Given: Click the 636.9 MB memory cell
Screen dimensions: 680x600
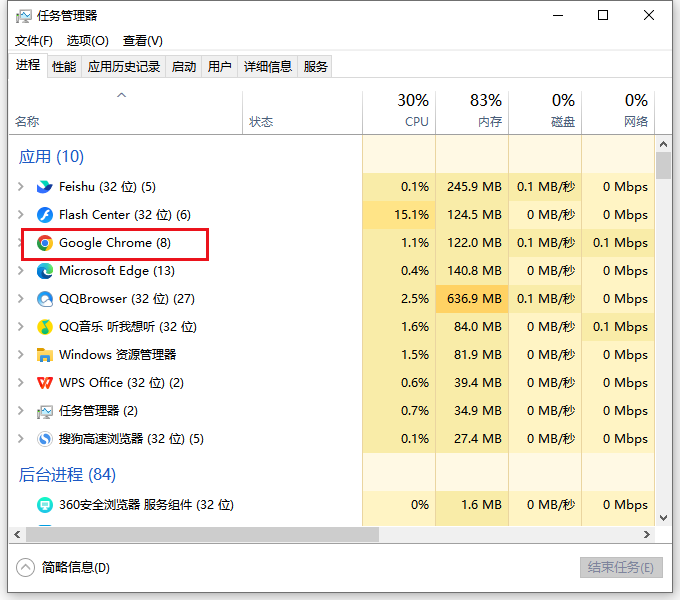Looking at the screenshot, I should 472,299.
